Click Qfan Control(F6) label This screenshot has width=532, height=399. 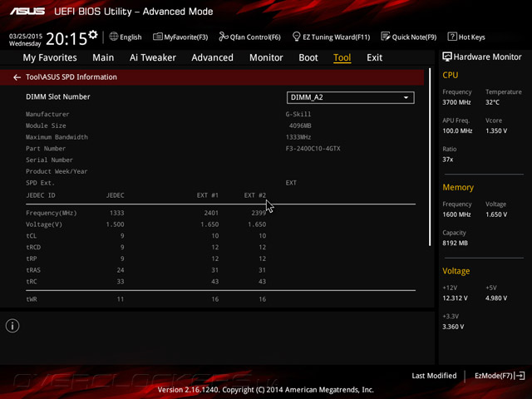pyautogui.click(x=255, y=37)
